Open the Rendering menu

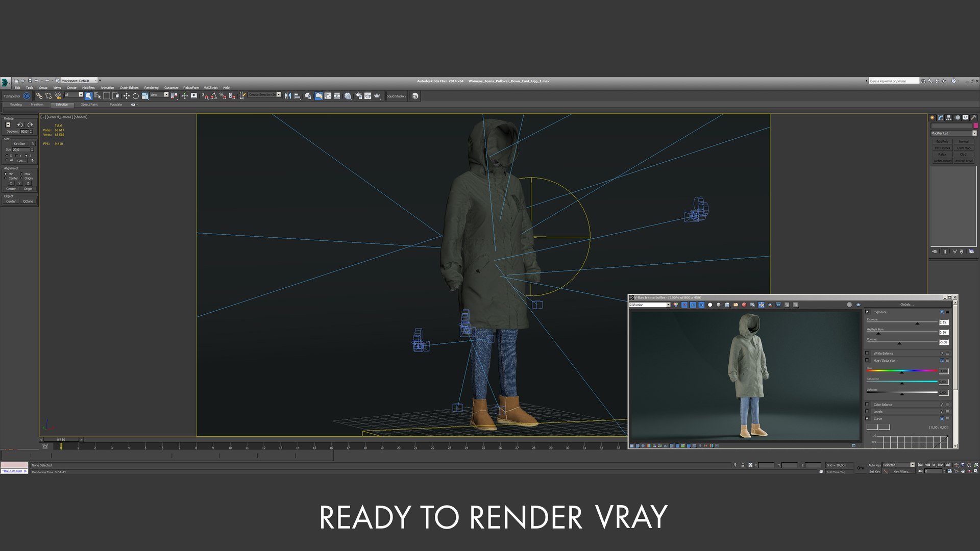pos(151,88)
